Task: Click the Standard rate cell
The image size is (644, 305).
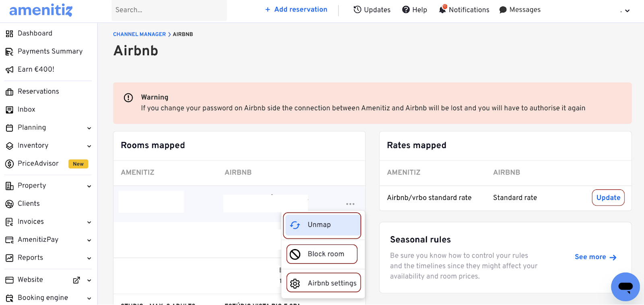Action: (x=515, y=198)
